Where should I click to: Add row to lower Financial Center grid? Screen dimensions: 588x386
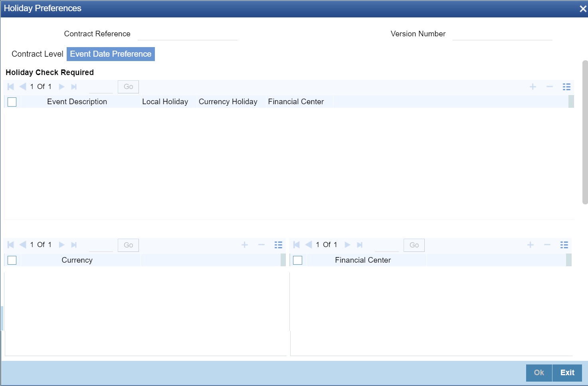[x=531, y=245]
